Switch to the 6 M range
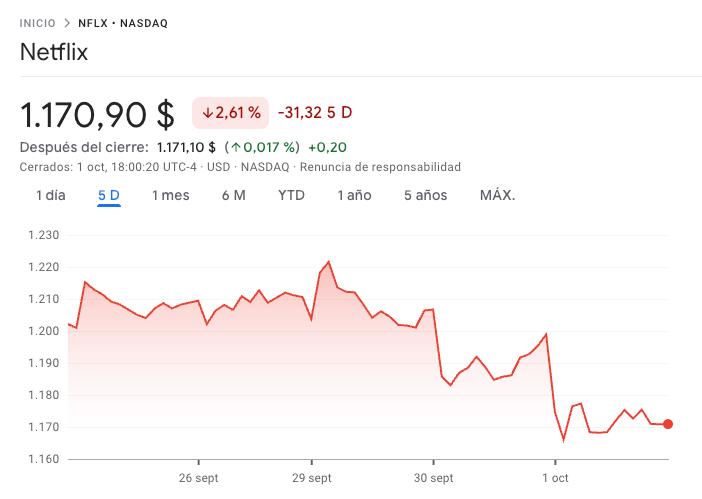702x499 pixels. [233, 195]
